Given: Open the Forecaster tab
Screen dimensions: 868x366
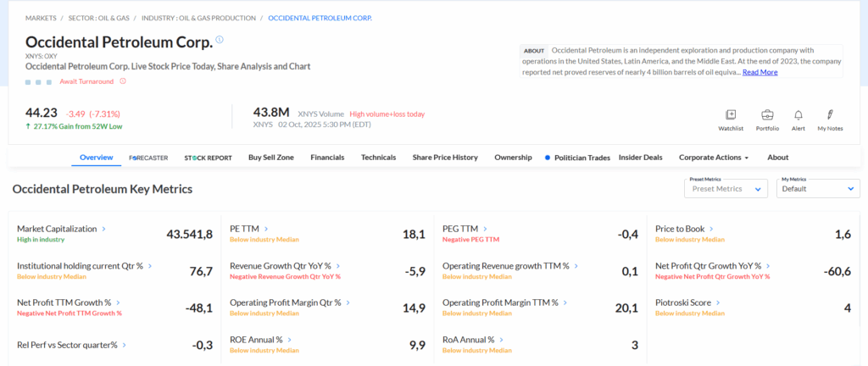Looking at the screenshot, I should click(x=148, y=158).
